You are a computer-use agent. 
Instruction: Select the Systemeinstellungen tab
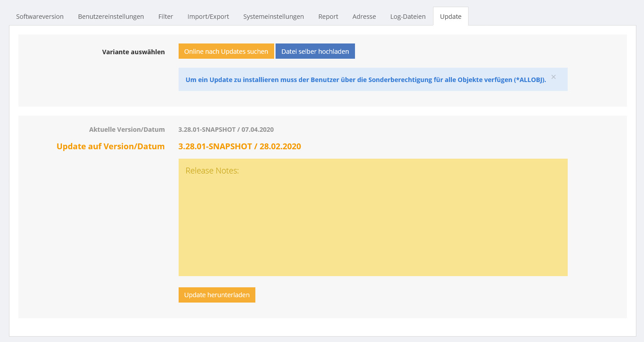tap(273, 17)
